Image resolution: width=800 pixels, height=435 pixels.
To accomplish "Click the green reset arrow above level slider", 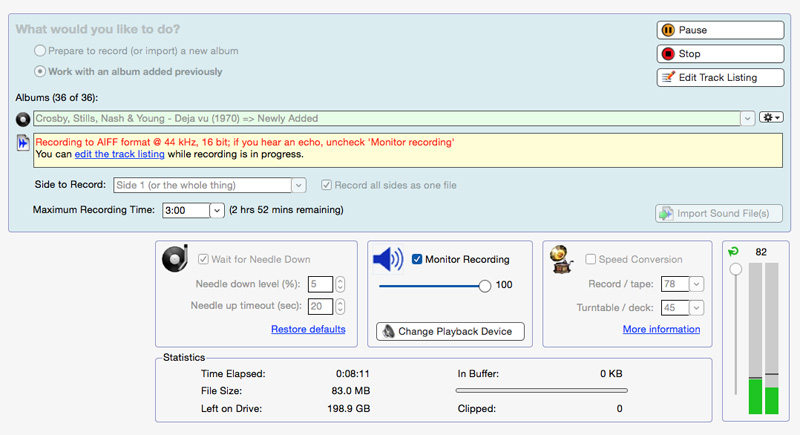I will (735, 252).
